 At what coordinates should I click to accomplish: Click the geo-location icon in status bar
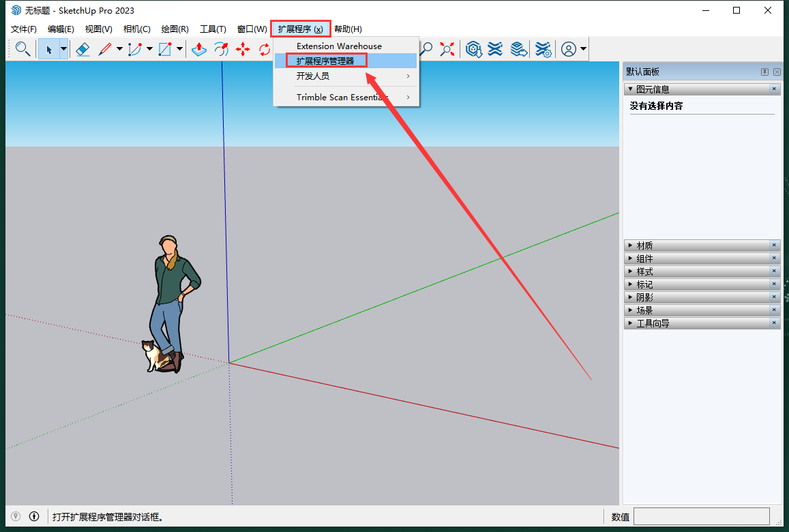(x=16, y=516)
